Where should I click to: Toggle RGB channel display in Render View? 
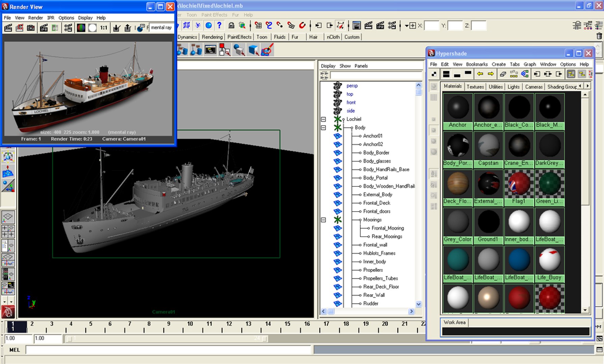click(x=81, y=28)
